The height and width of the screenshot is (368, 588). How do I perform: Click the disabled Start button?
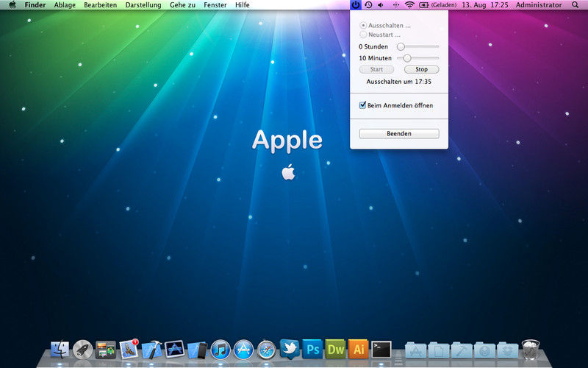click(376, 69)
